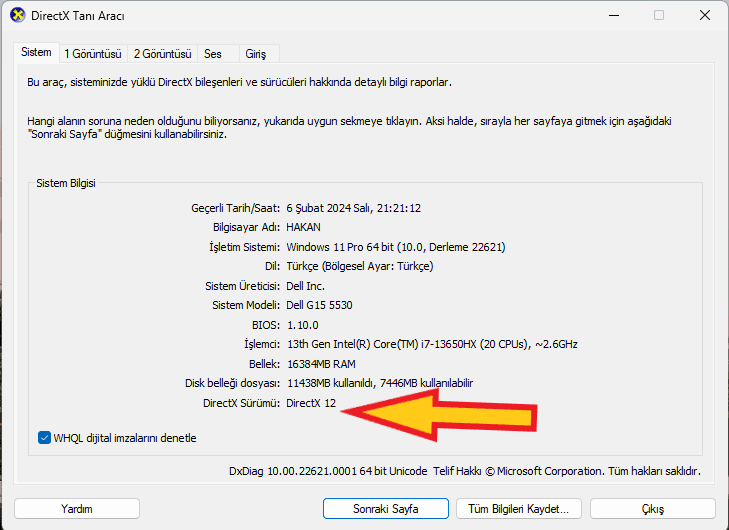Image resolution: width=729 pixels, height=530 pixels.
Task: Select system model Dell G15 5530
Action: coord(319,305)
